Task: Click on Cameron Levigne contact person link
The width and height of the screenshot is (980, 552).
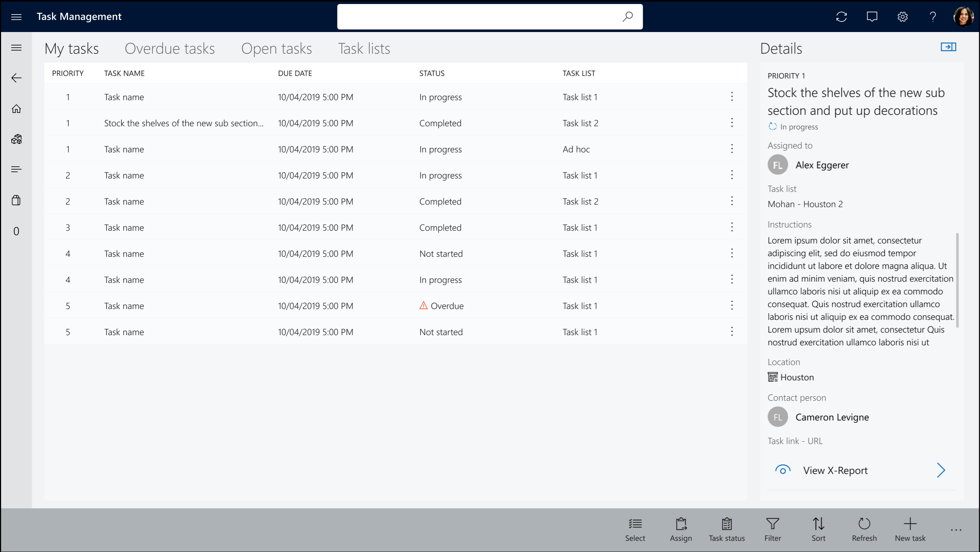Action: (832, 417)
